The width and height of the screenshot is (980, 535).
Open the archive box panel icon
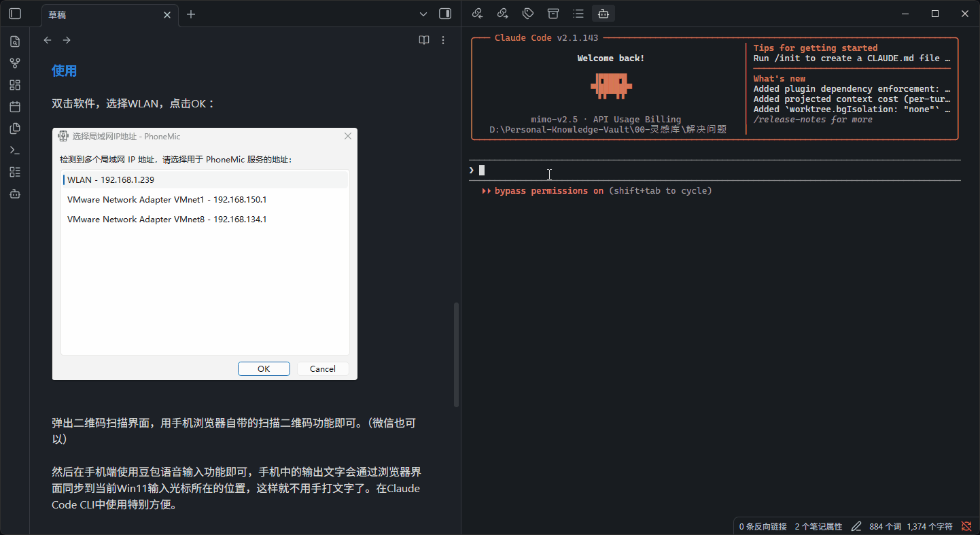click(553, 13)
